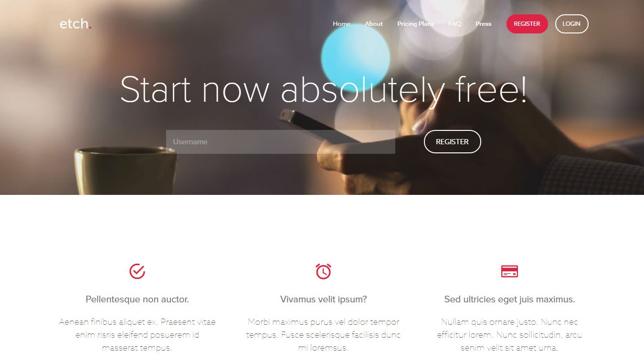Click the 'Start now absolutely free!' headline
Screen dimensions: 644x364
pos(323,89)
